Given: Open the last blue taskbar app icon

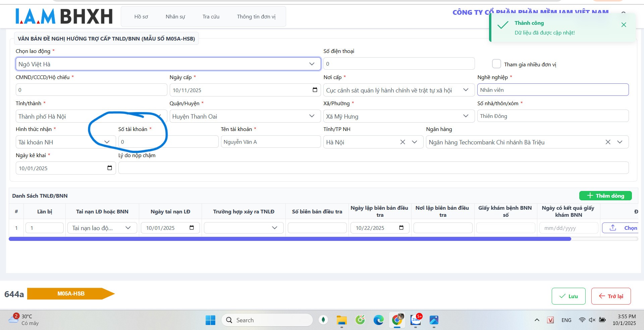Looking at the screenshot, I should tap(434, 320).
